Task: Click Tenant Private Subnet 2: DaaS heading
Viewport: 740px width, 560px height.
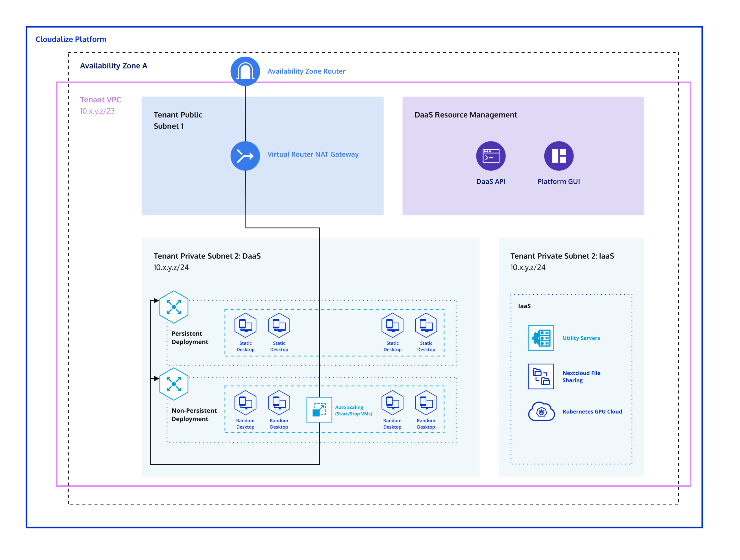Action: click(x=207, y=256)
